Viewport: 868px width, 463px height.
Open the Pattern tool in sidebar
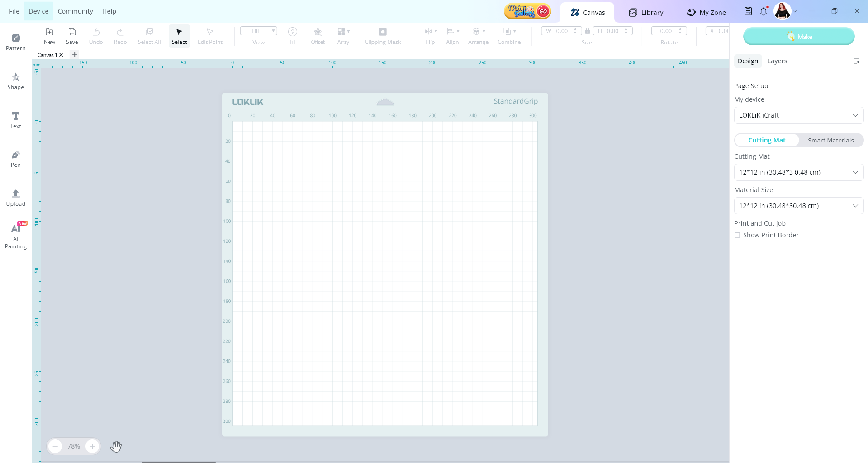pyautogui.click(x=16, y=42)
